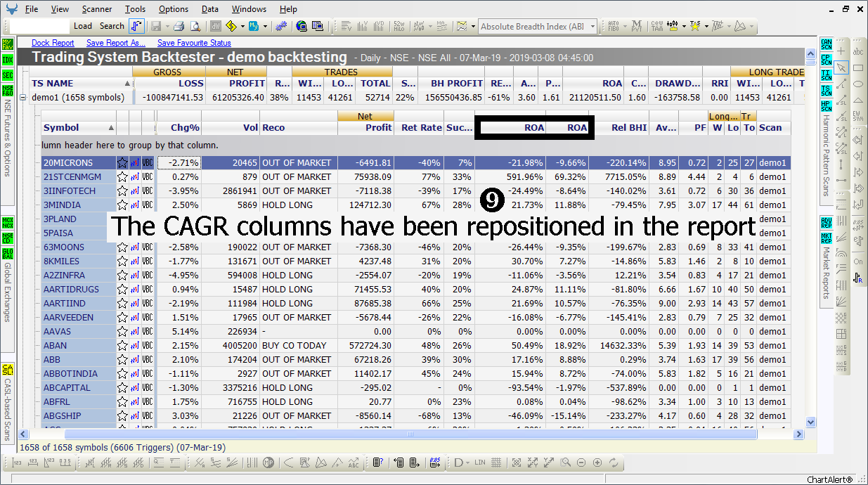Click Save Favourite Status link

coord(194,43)
